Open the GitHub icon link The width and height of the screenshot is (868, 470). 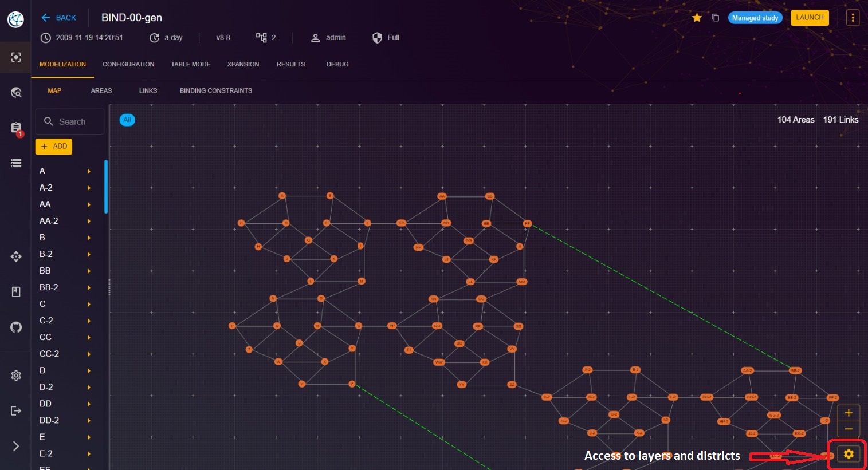pyautogui.click(x=16, y=327)
